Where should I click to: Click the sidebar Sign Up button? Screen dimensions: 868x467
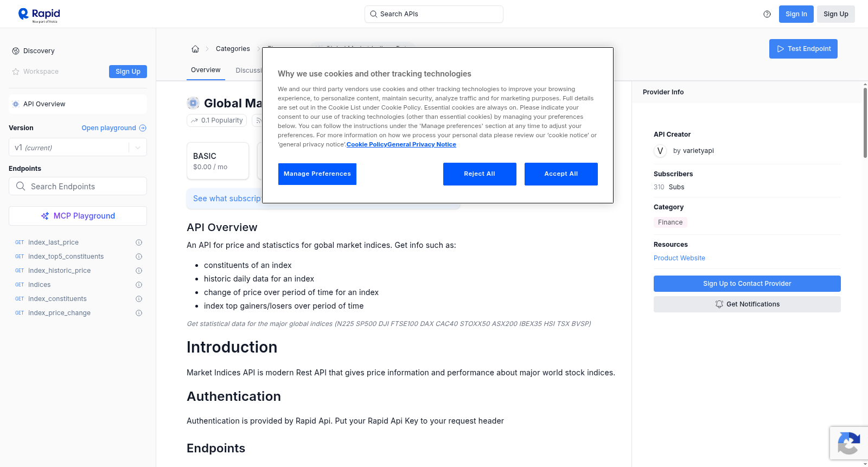point(128,72)
